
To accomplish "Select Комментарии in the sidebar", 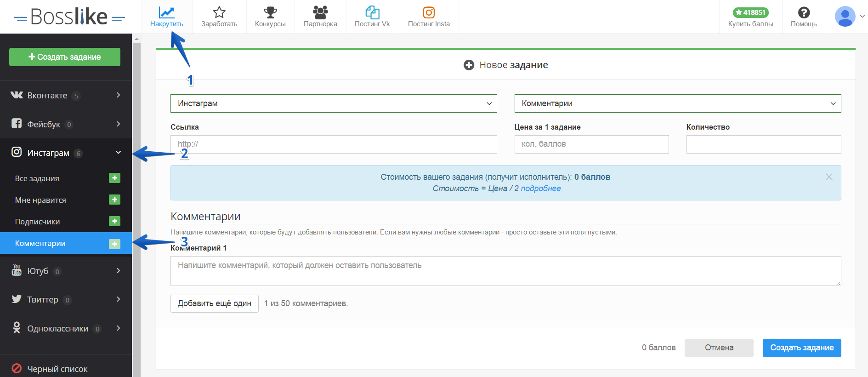I will click(40, 243).
